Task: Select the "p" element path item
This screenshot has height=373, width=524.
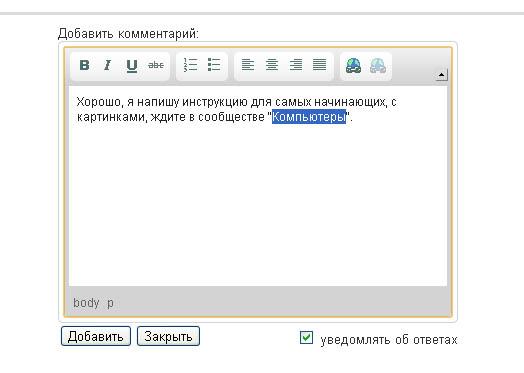Action: pyautogui.click(x=110, y=303)
